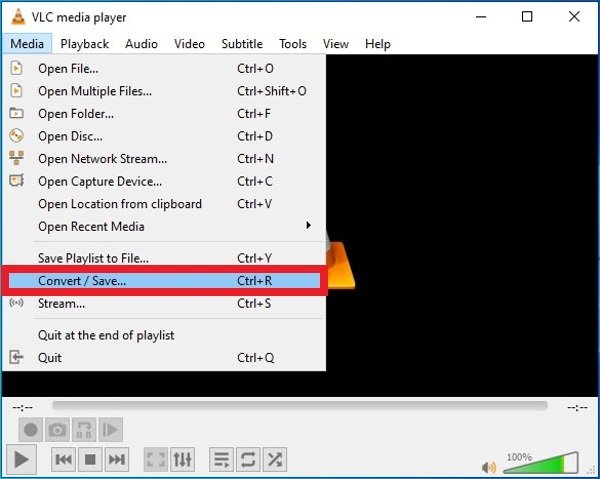This screenshot has width=600, height=479.
Task: Open the Media menu
Action: click(27, 44)
